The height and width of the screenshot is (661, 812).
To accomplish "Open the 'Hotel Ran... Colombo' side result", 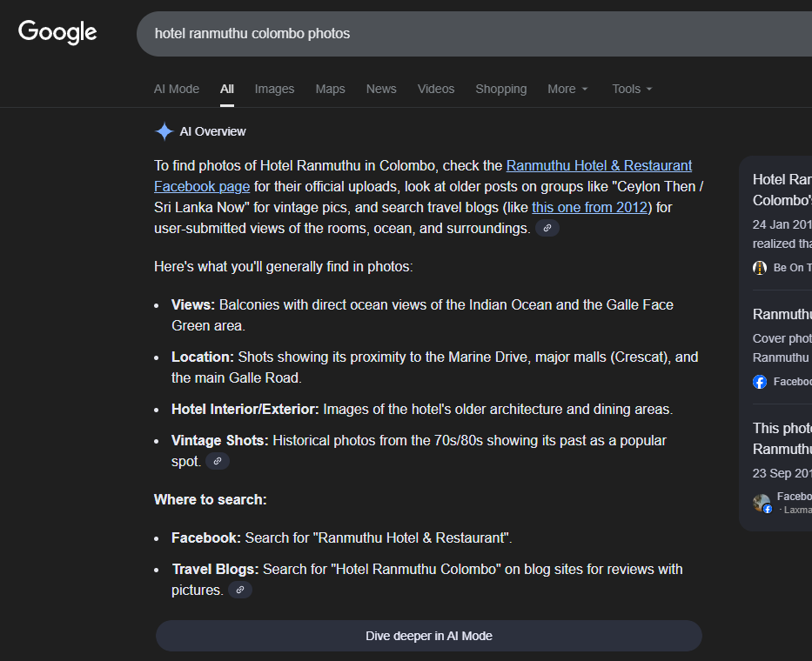I will pyautogui.click(x=782, y=190).
